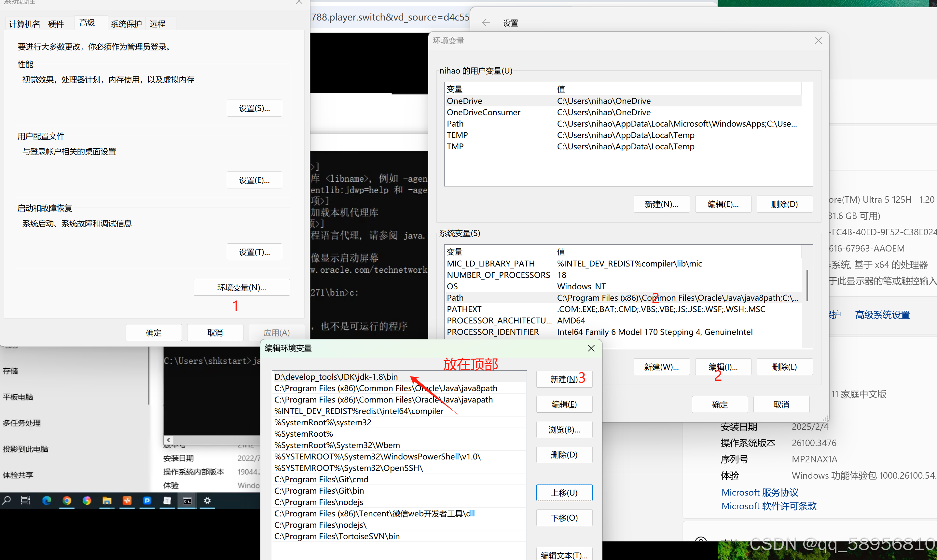Open the Command Prompt taskbar icon
This screenshot has height=560, width=937.
point(187,501)
